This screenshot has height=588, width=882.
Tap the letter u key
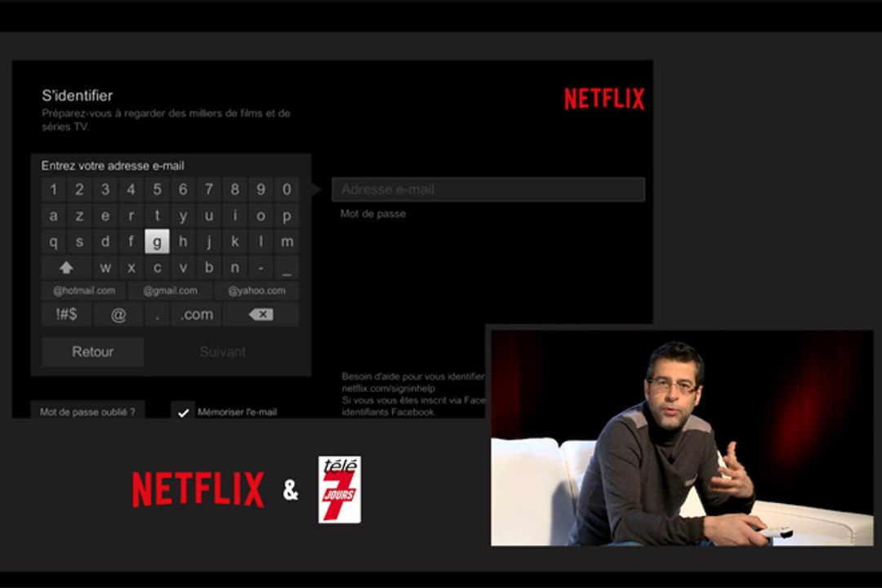point(209,216)
